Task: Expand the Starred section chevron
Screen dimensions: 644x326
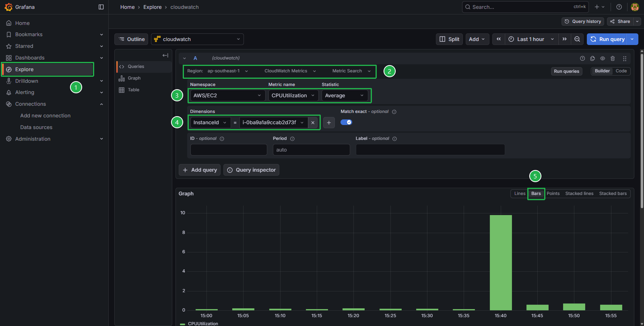Action: pos(101,46)
